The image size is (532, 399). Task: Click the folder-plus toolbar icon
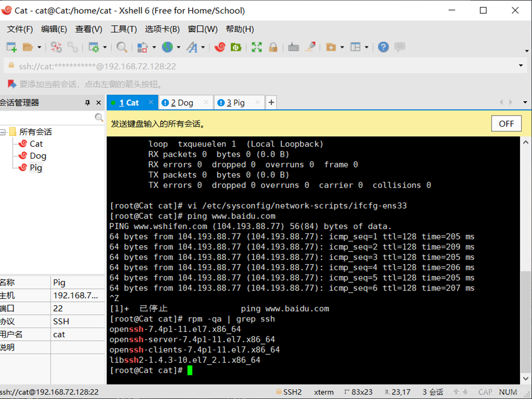click(331, 47)
